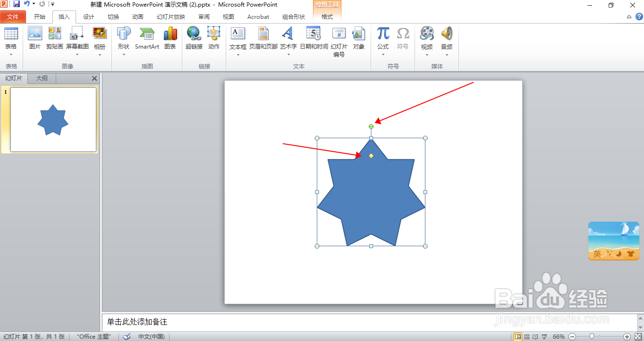Insert a 公式 equation
Viewport: 644px width, 341px height.
383,34
